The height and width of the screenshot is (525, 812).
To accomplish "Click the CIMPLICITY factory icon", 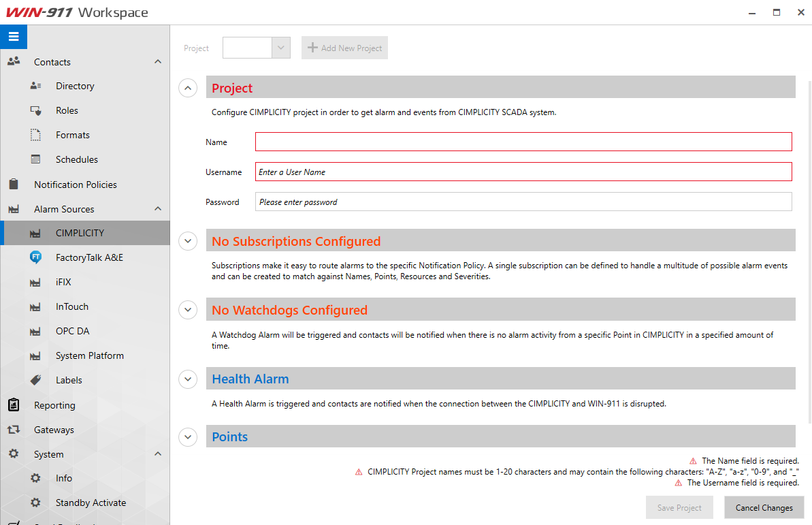I will pos(35,234).
